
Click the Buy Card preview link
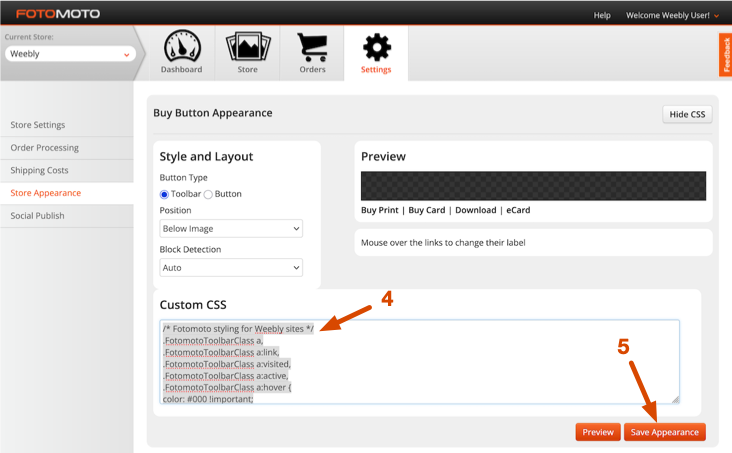point(427,210)
